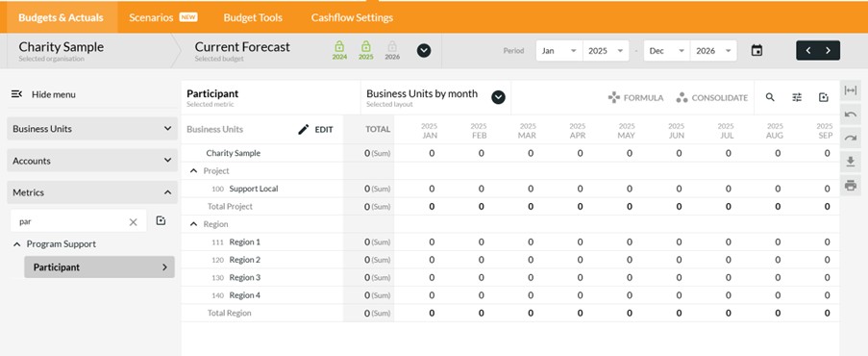Go to the previous period arrow
Viewport: 868px width, 356px height.
pyautogui.click(x=808, y=50)
